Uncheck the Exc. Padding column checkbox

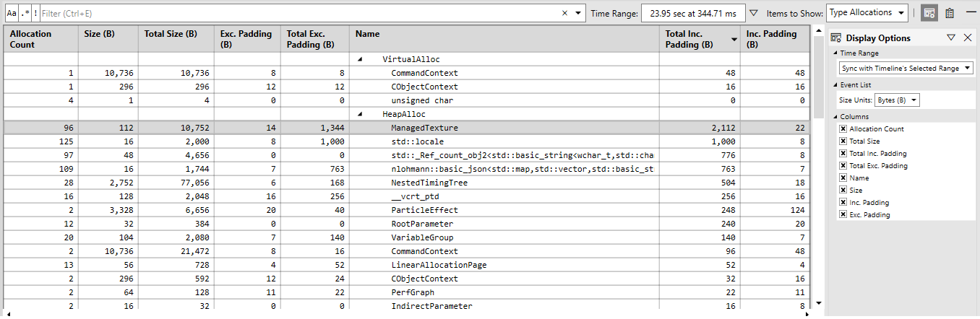click(843, 215)
